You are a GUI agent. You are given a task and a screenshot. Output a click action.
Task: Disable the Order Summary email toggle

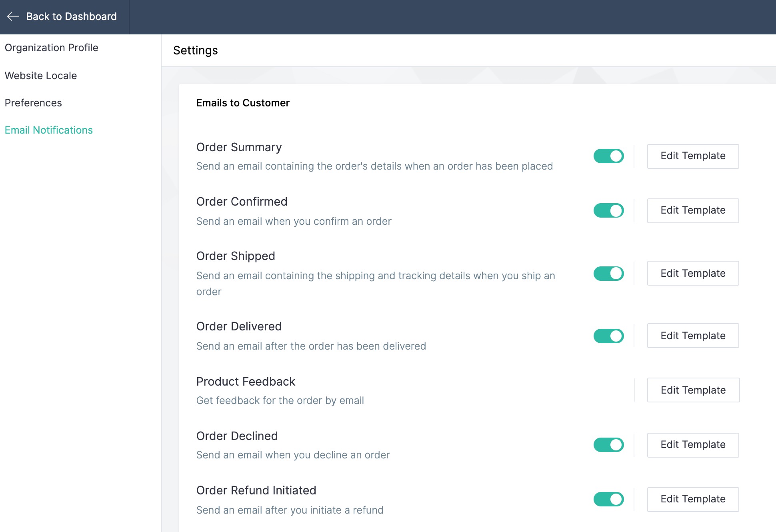(608, 156)
